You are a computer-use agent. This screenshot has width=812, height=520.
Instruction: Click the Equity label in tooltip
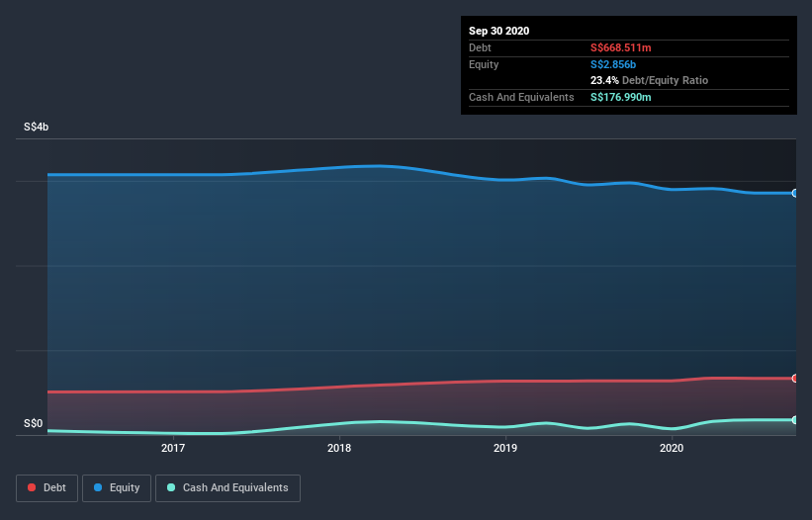[484, 64]
